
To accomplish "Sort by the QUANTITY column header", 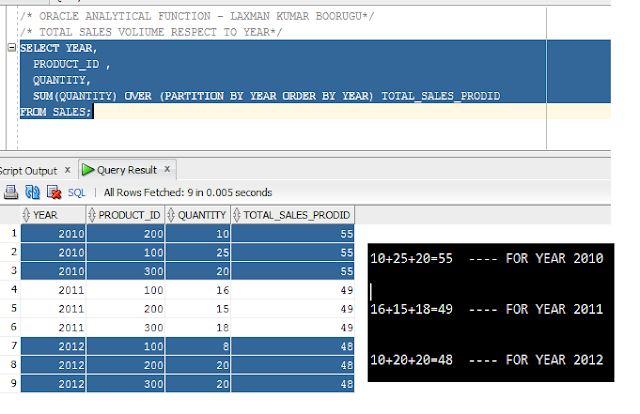I will click(x=198, y=215).
